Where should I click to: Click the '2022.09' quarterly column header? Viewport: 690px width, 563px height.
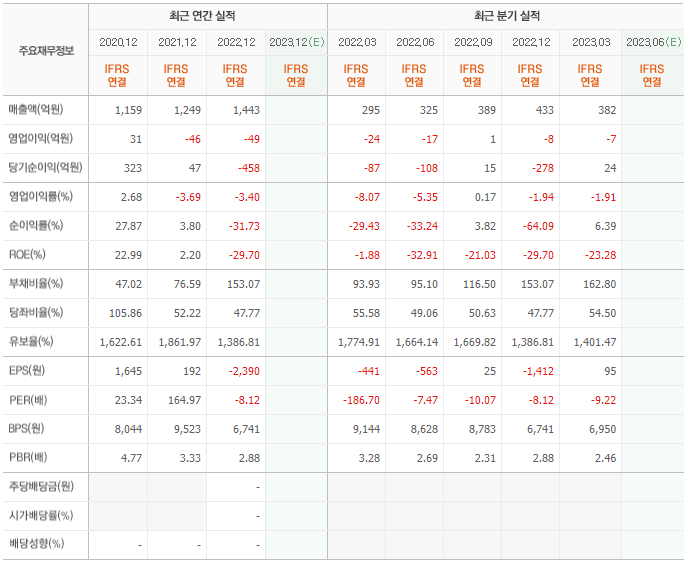coord(473,42)
